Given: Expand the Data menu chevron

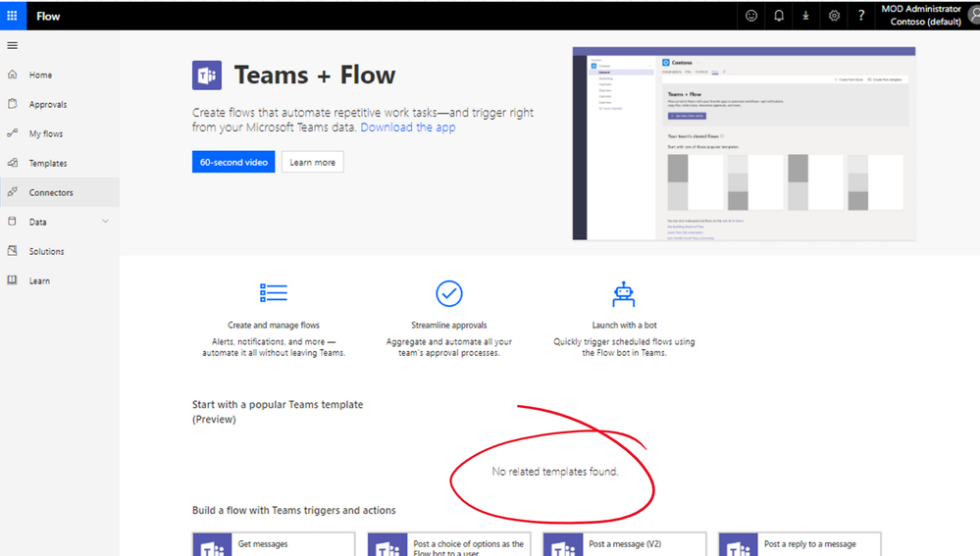Looking at the screenshot, I should [105, 222].
